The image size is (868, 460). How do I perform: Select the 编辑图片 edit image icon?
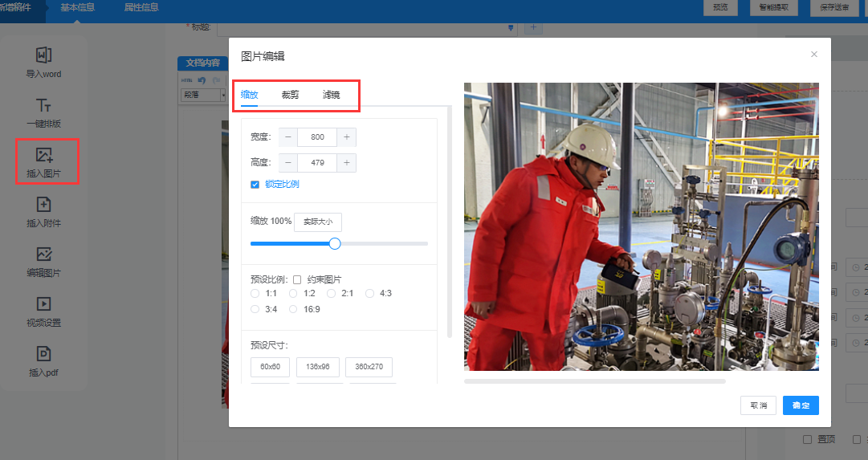pyautogui.click(x=43, y=254)
